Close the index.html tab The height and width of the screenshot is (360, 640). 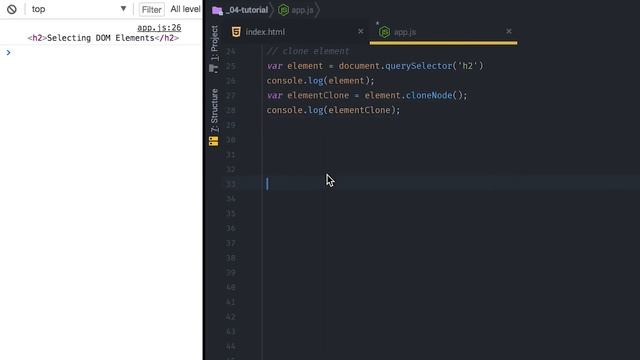360,31
